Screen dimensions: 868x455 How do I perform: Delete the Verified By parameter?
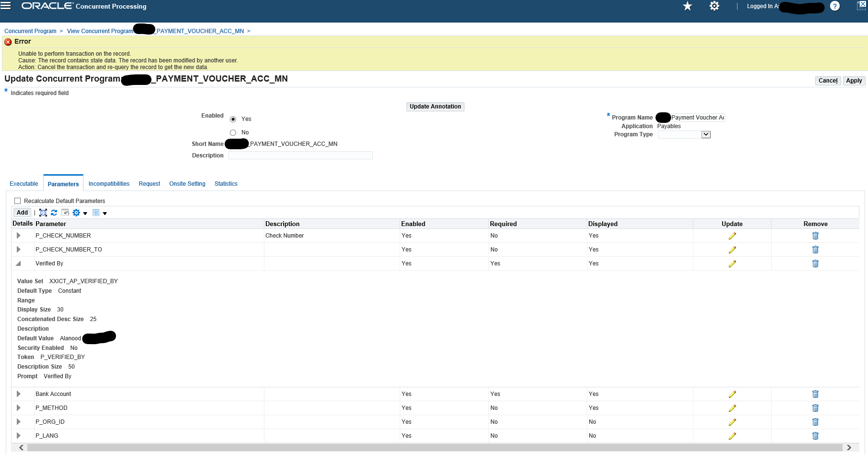[815, 263]
